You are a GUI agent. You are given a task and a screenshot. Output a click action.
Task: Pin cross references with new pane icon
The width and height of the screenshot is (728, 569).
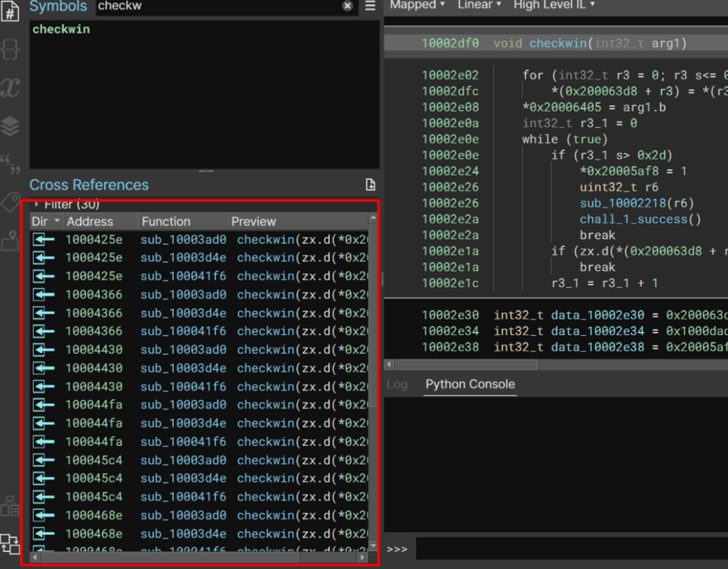[370, 185]
